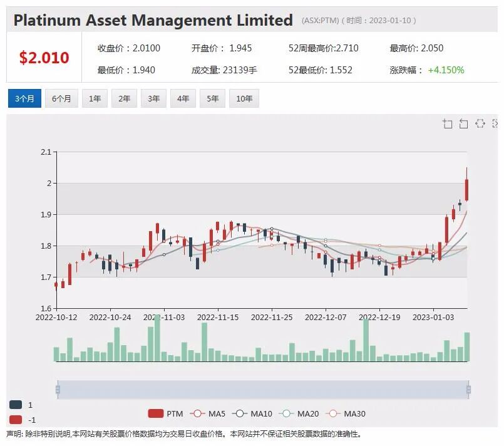Choose the 3年 range tab

pyautogui.click(x=153, y=98)
